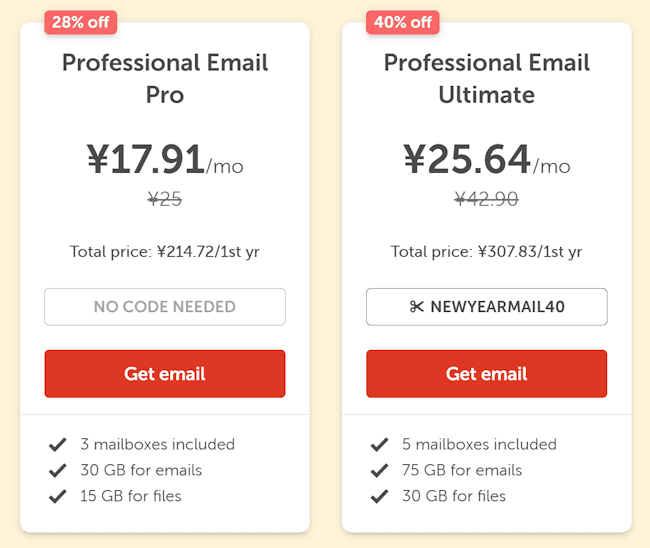
Task: Click the Total price ¥307.83/1st yr text
Action: click(486, 252)
